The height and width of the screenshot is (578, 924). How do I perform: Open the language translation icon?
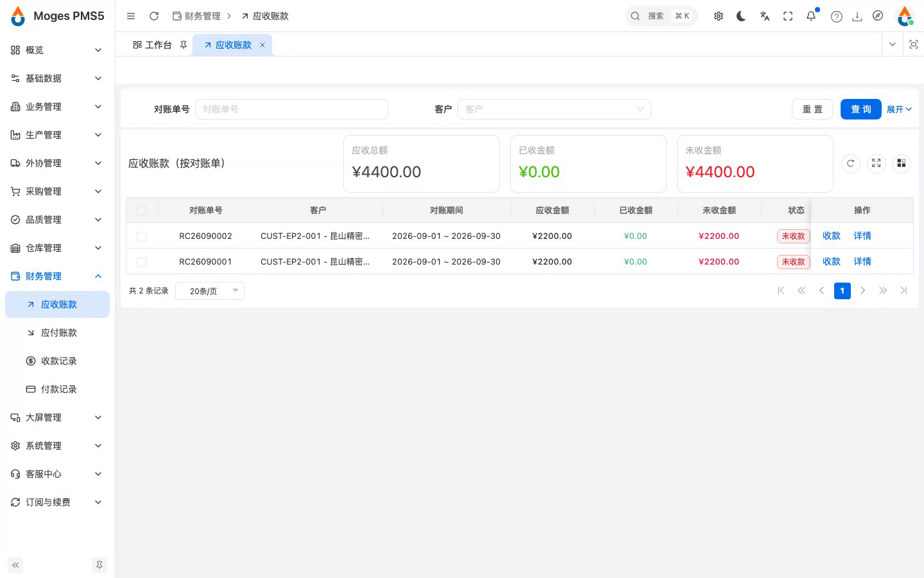[x=765, y=16]
